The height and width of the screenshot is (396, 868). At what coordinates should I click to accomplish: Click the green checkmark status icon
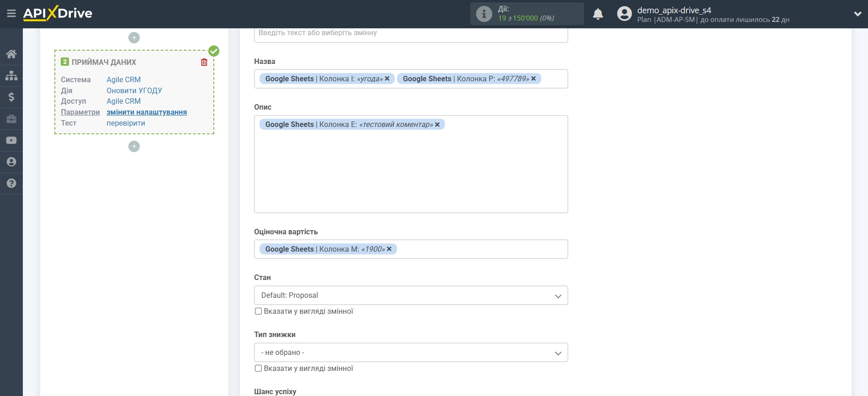click(214, 51)
